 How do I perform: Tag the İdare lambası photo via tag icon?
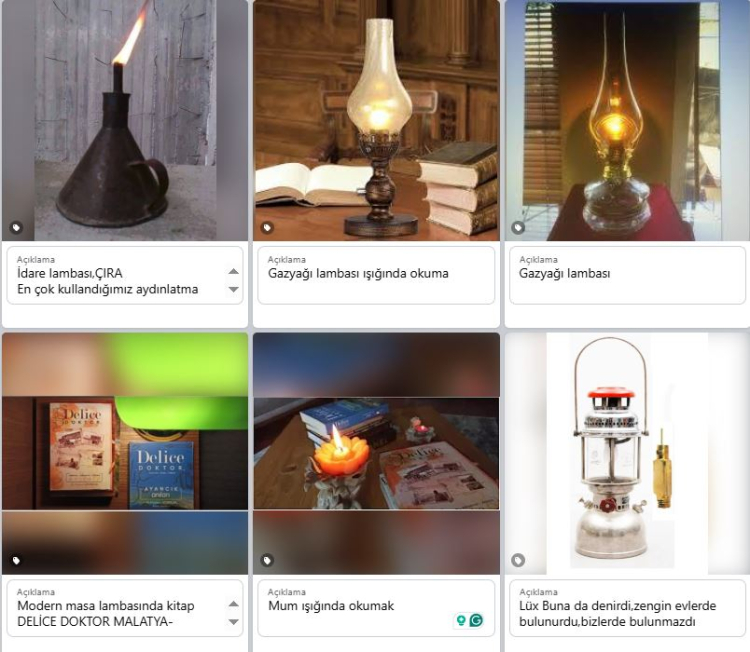tap(16, 227)
